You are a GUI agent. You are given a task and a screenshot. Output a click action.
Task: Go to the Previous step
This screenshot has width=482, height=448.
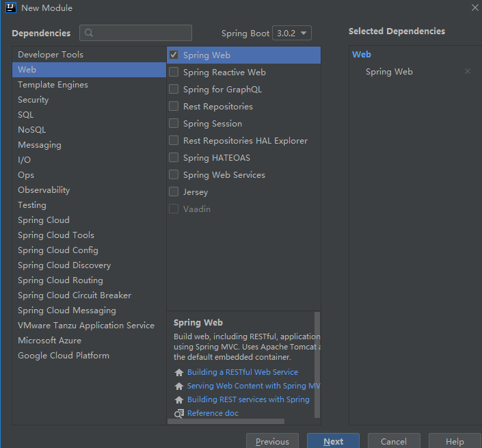pyautogui.click(x=272, y=441)
